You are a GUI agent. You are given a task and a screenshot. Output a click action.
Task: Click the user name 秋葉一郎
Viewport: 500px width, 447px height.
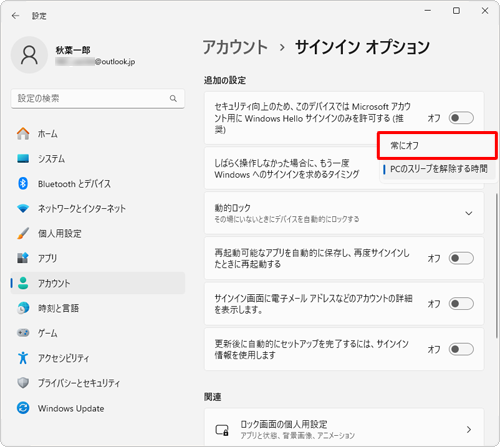point(73,50)
